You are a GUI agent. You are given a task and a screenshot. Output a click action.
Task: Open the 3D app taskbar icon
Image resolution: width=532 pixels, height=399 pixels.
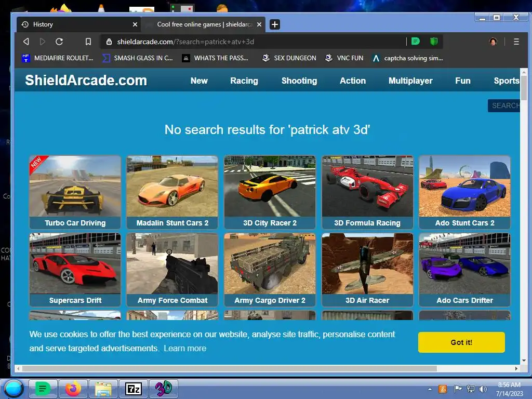[164, 389]
